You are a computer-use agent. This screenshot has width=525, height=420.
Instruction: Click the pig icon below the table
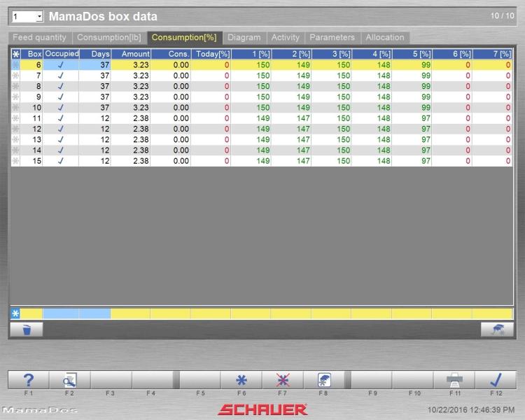497,329
